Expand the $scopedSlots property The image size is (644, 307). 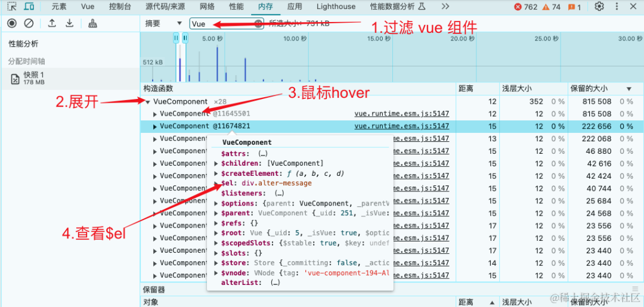pos(217,243)
